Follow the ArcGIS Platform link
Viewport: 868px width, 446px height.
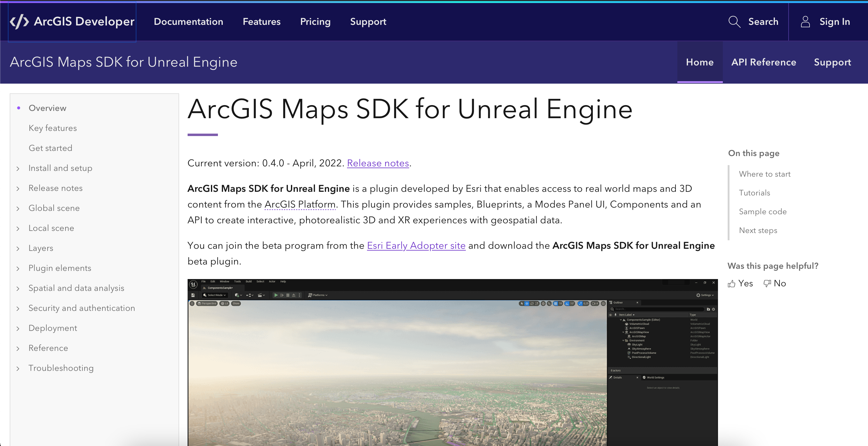[300, 205]
